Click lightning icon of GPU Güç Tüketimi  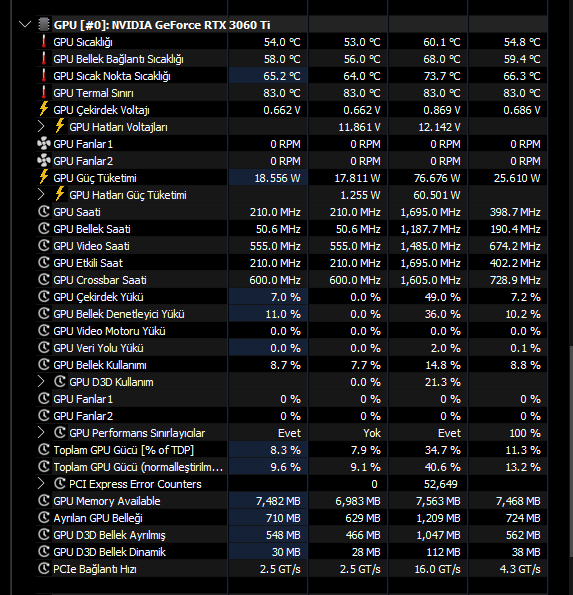(x=44, y=177)
